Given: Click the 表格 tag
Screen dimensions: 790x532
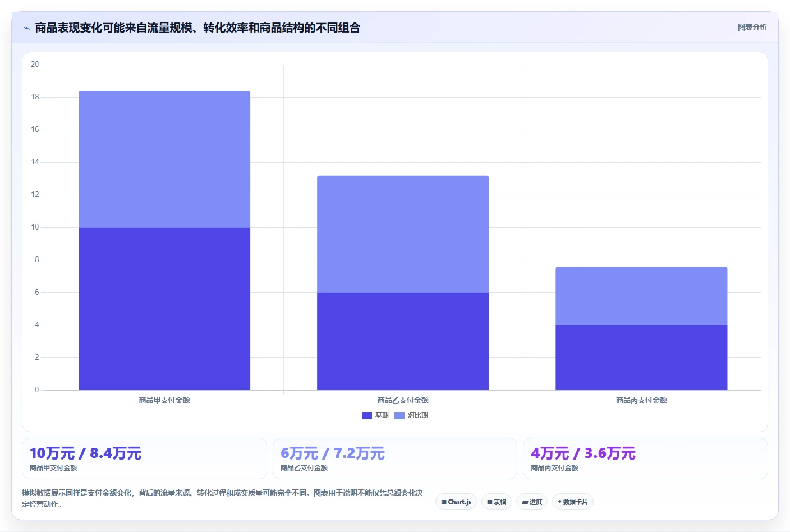Looking at the screenshot, I should point(497,502).
